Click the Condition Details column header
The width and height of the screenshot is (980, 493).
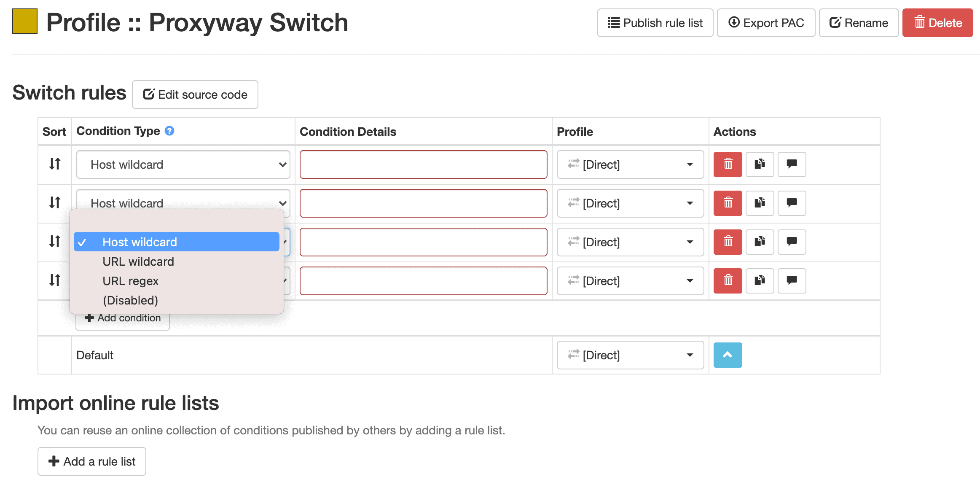(x=348, y=132)
